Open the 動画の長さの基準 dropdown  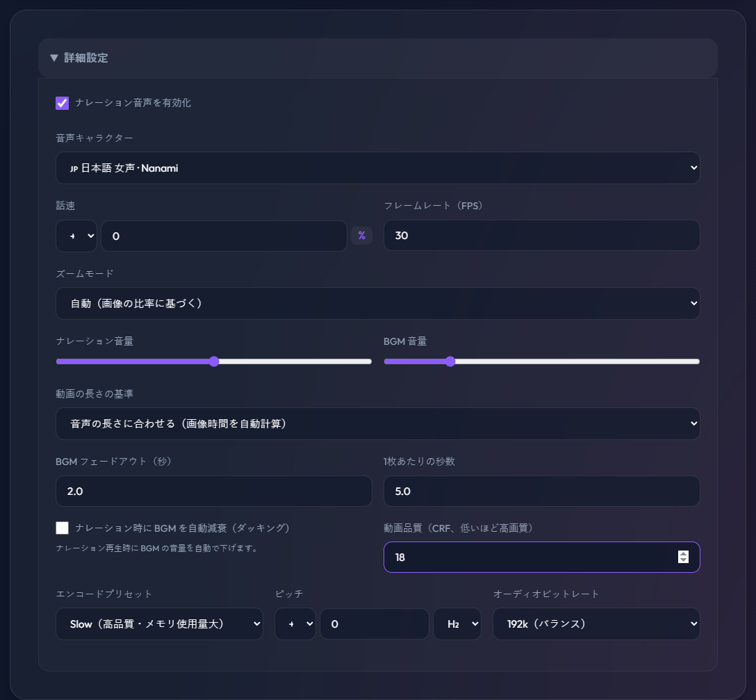(377, 423)
